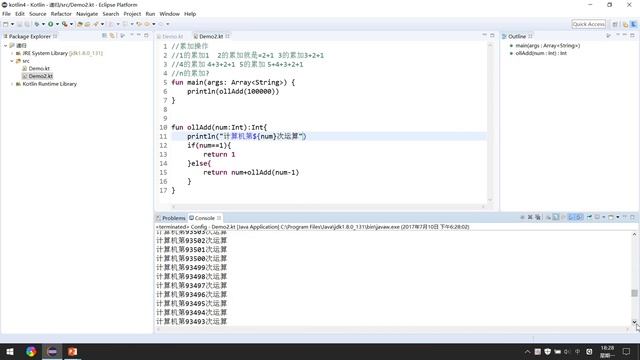The height and width of the screenshot is (360, 640).
Task: Toggle Show Console on standard output
Action: (x=571, y=217)
